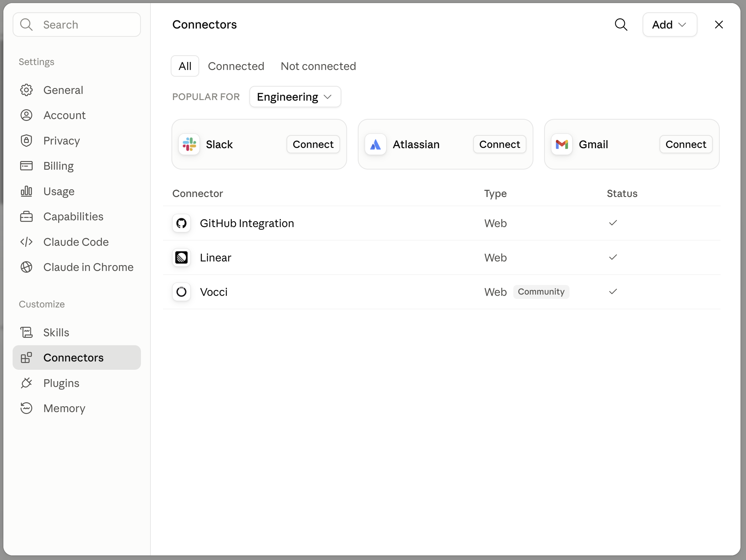
Task: Click the Skills scroll icon
Action: [x=26, y=332]
